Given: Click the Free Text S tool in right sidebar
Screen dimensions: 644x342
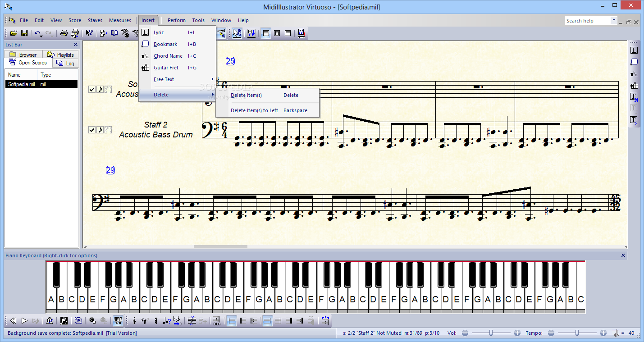Looking at the screenshot, I should pos(634,120).
